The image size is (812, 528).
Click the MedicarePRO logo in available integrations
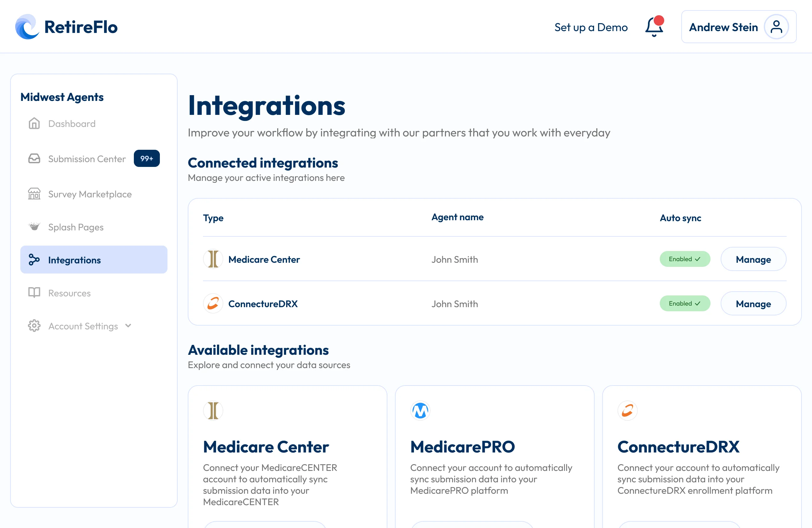tap(420, 411)
